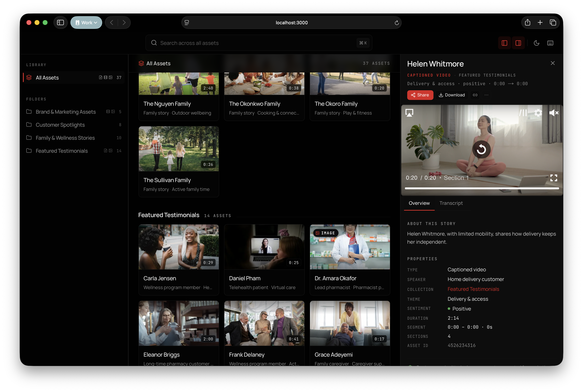Screen dimensions: 583x392
Task: Click the localhost:3000 address bar
Action: coord(291,23)
